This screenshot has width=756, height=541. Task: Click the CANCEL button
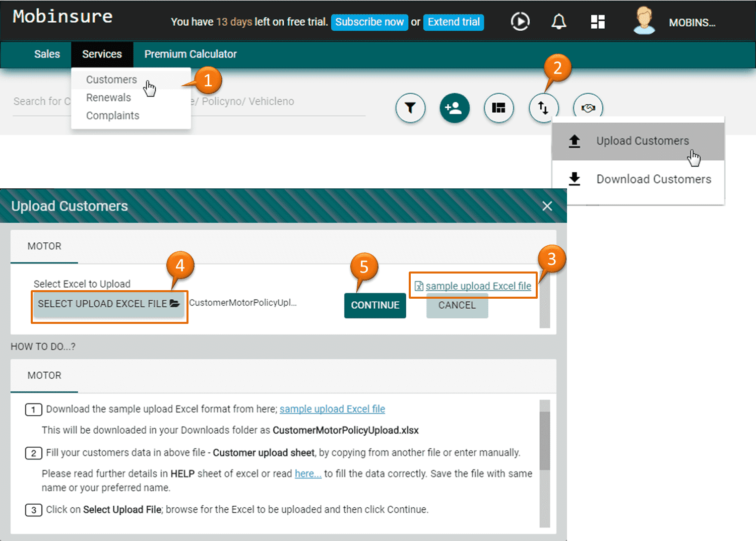pos(457,305)
